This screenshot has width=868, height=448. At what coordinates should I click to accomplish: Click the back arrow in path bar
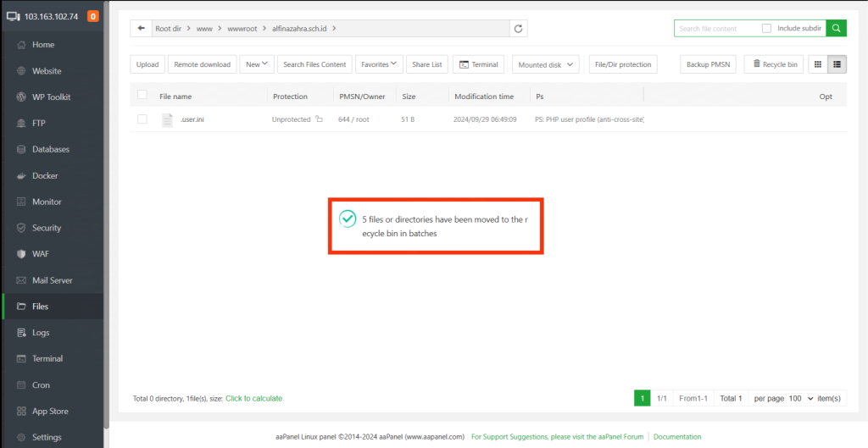[140, 29]
